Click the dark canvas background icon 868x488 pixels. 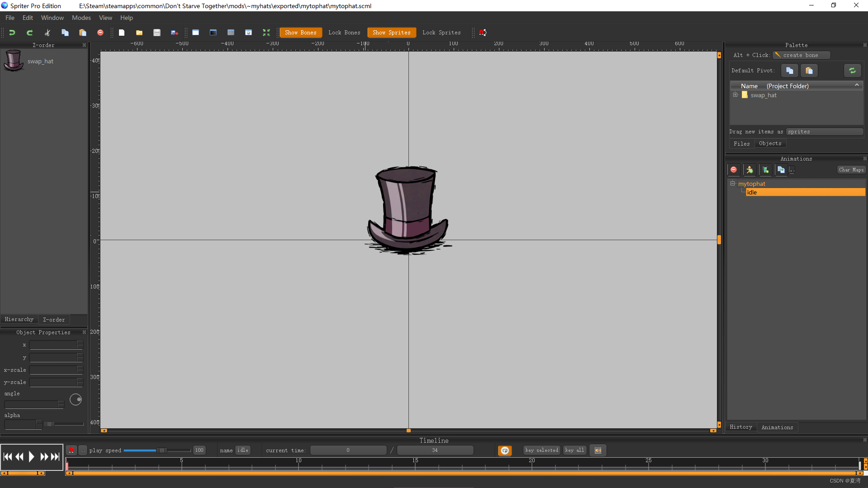[213, 33]
